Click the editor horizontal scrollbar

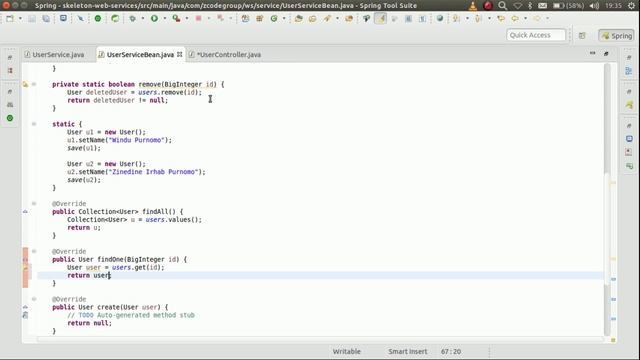click(x=320, y=339)
